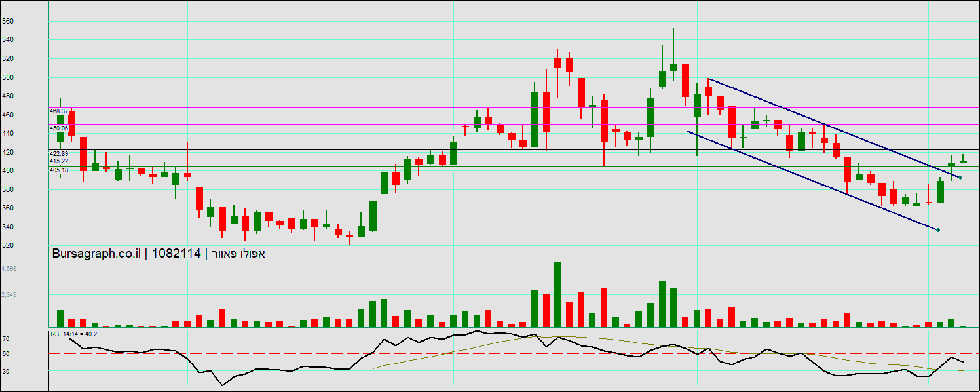Screen dimensions: 980x392
Task: Click the 405.18 price level label
Action: click(59, 170)
